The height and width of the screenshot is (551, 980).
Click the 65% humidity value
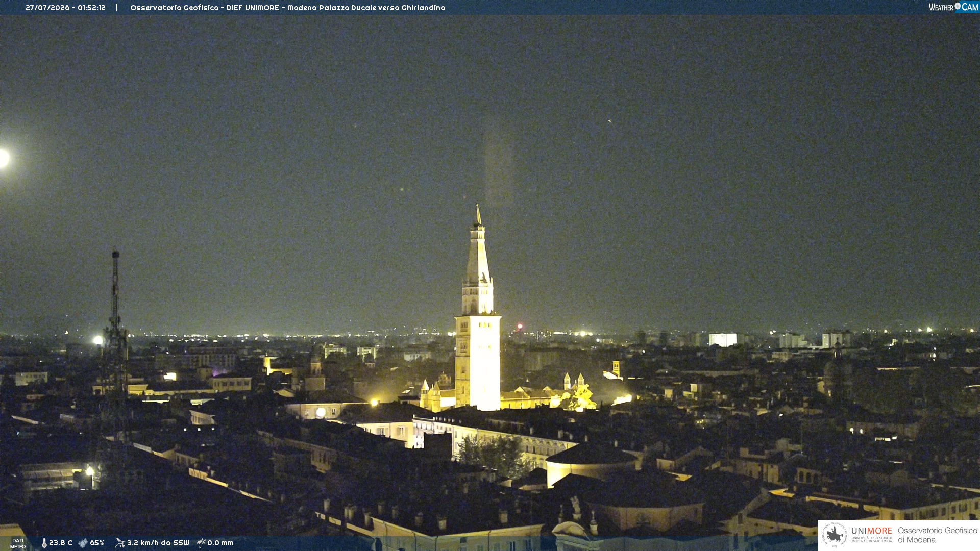click(x=97, y=543)
